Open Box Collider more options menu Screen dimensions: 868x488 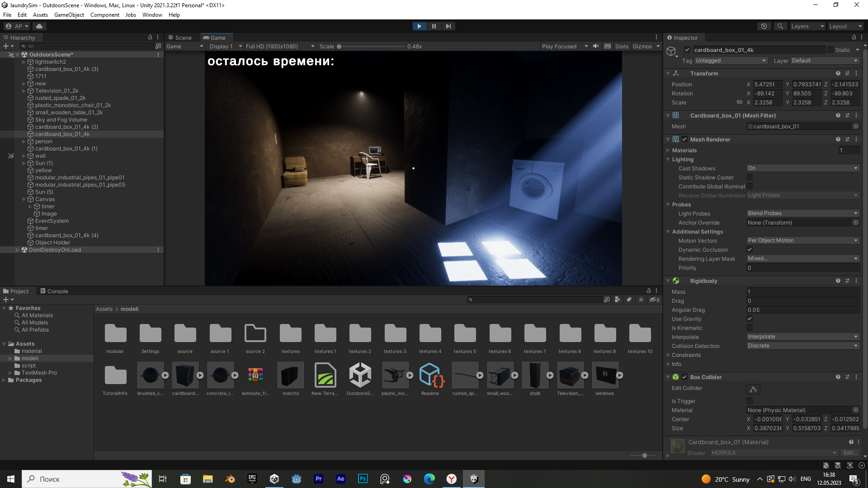pyautogui.click(x=856, y=377)
